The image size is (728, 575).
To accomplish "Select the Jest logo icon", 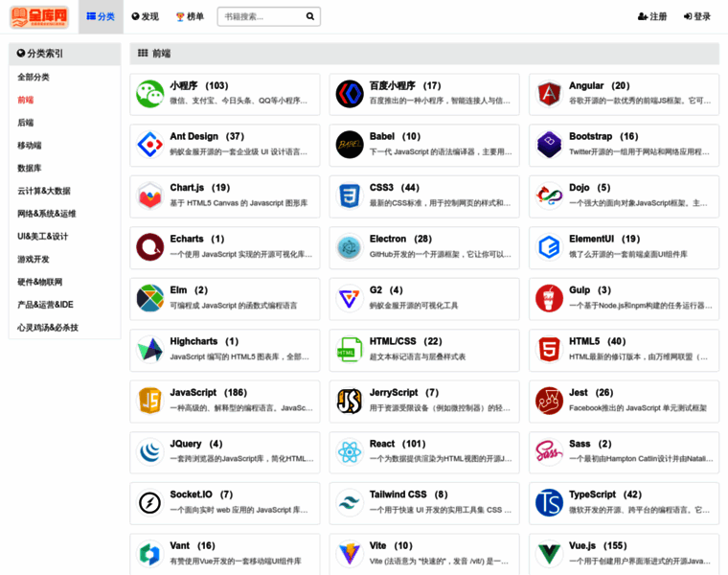I will click(x=549, y=401).
